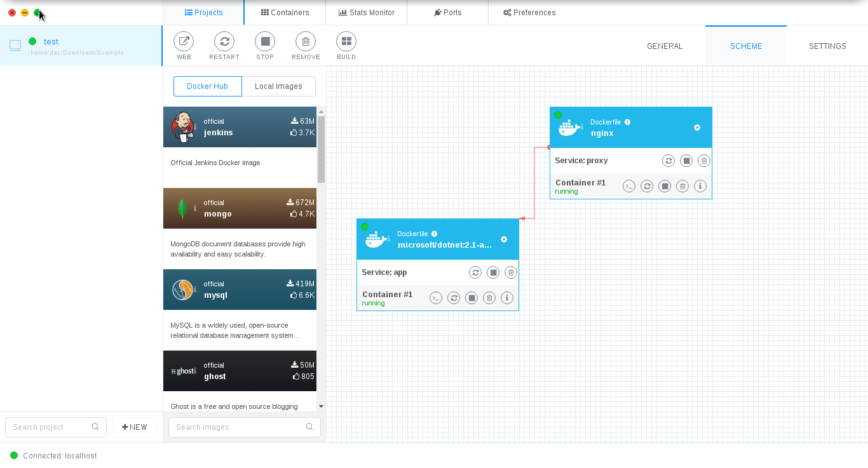This screenshot has width=868, height=468.
Task: Stop the app service
Action: click(x=493, y=272)
